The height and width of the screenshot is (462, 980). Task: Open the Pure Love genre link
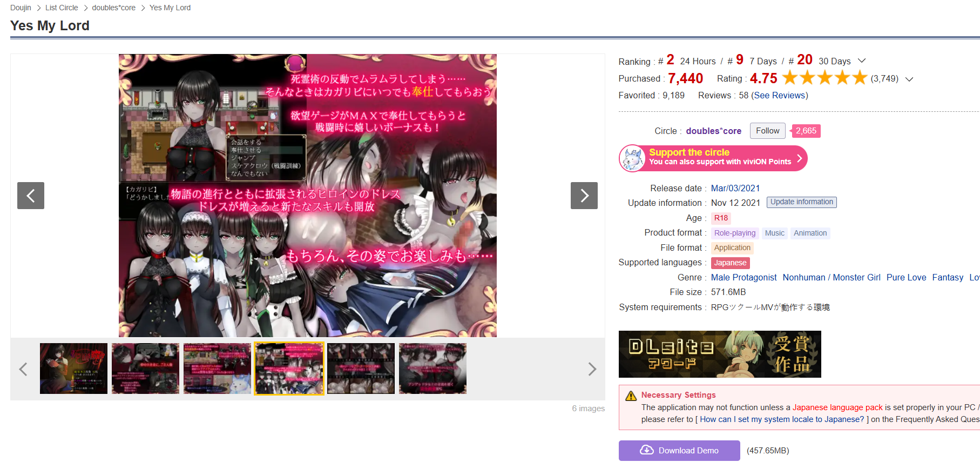click(x=906, y=278)
